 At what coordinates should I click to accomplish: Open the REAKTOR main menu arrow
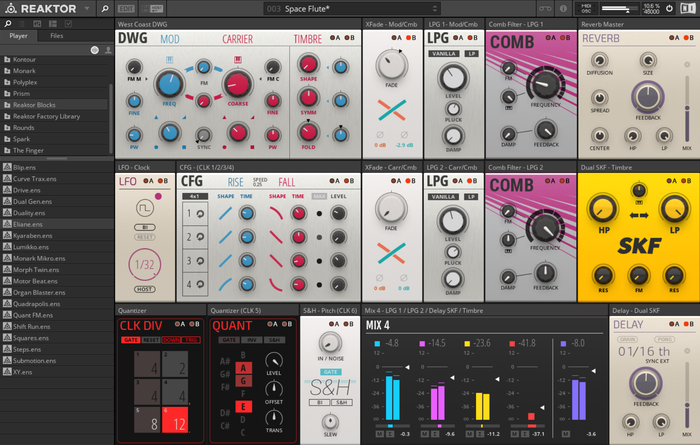(x=87, y=8)
